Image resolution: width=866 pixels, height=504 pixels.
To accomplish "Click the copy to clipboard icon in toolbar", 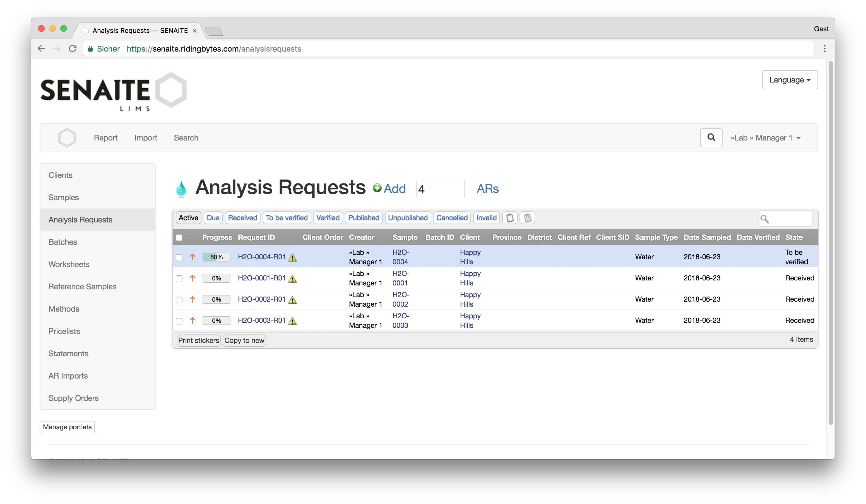I will 510,217.
